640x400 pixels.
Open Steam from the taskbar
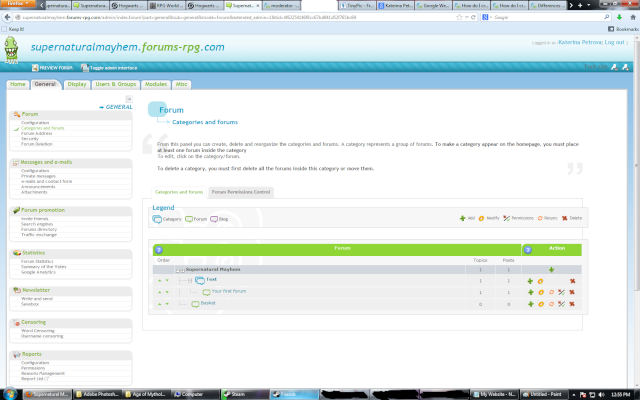tap(244, 394)
